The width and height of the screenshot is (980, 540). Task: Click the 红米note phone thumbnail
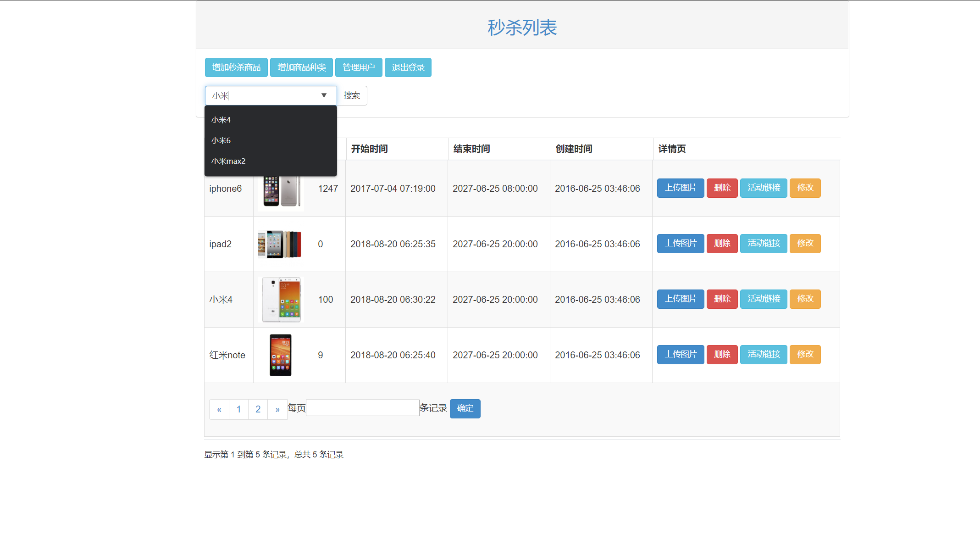(x=281, y=355)
